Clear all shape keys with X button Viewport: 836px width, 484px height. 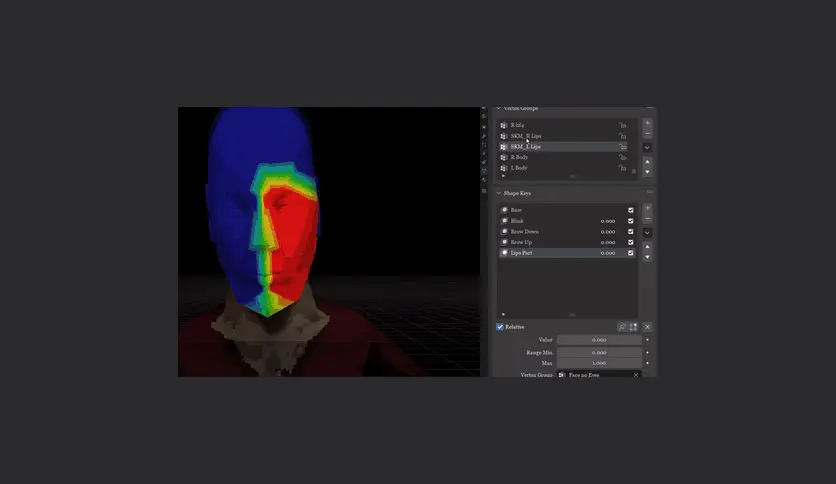[x=647, y=327]
